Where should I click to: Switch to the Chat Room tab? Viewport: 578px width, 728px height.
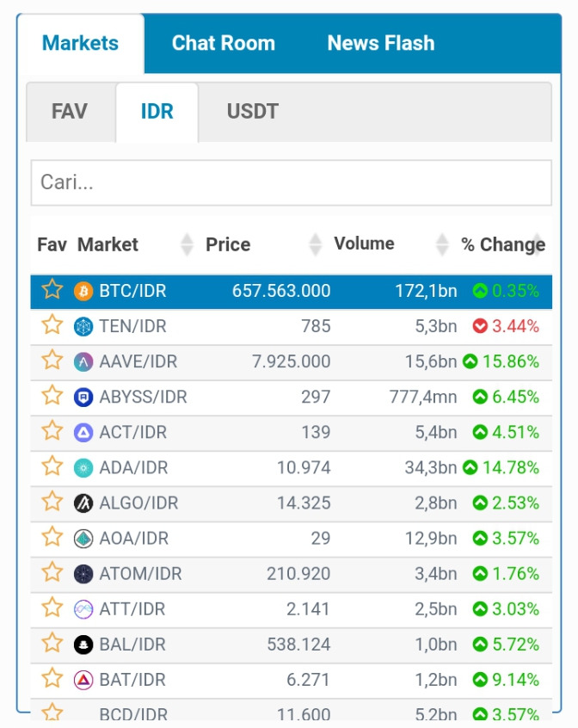[x=224, y=43]
